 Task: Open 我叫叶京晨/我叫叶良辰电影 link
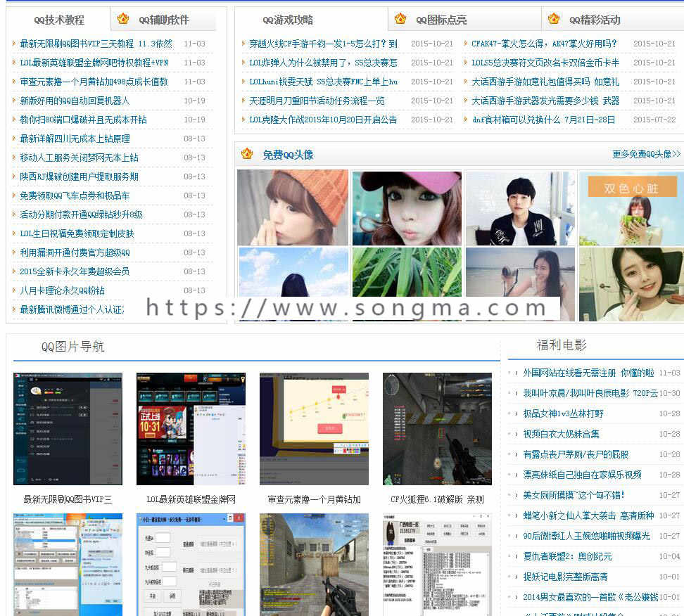tap(590, 393)
